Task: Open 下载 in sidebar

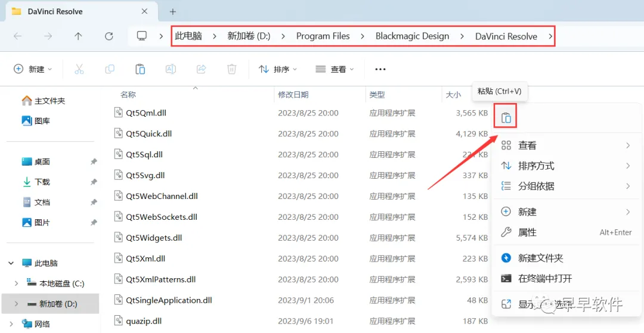Action: [36, 182]
